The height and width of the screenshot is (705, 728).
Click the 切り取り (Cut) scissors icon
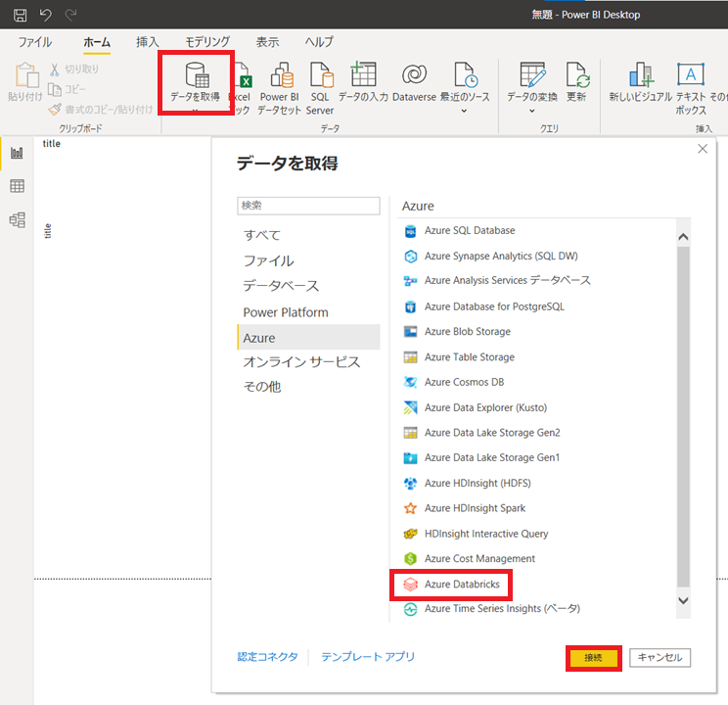point(55,70)
